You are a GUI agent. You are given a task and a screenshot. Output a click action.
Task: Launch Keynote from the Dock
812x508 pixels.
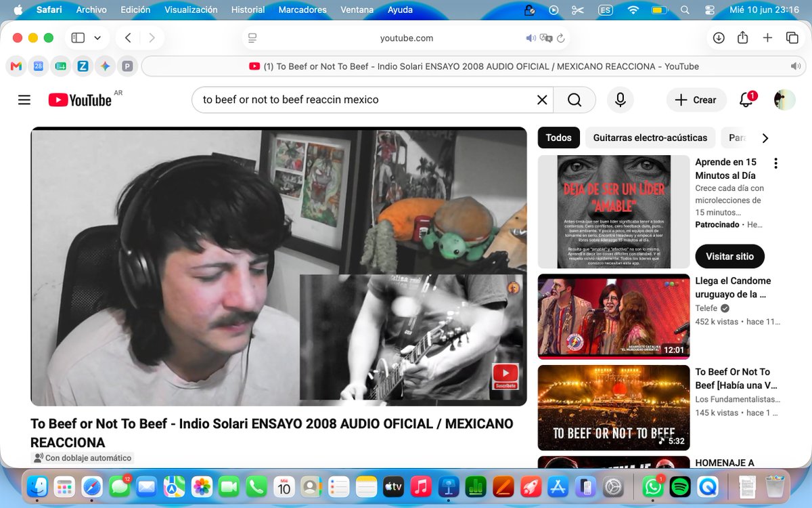click(449, 486)
